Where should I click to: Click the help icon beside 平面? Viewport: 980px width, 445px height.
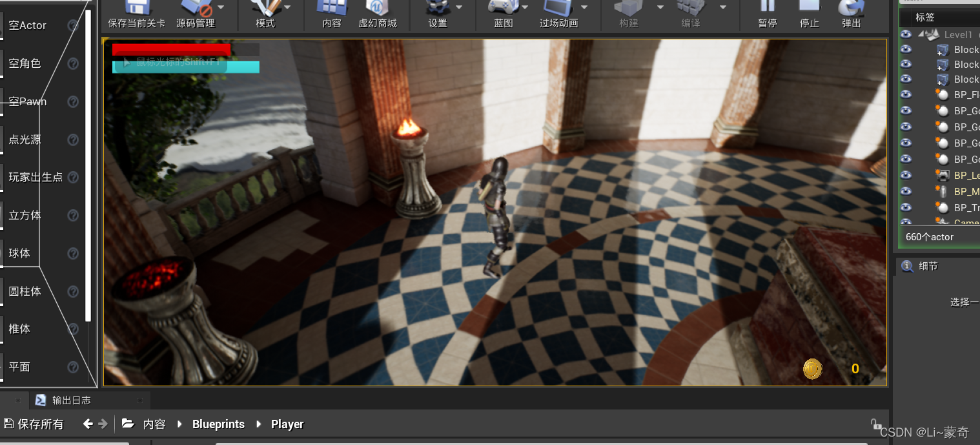click(73, 367)
